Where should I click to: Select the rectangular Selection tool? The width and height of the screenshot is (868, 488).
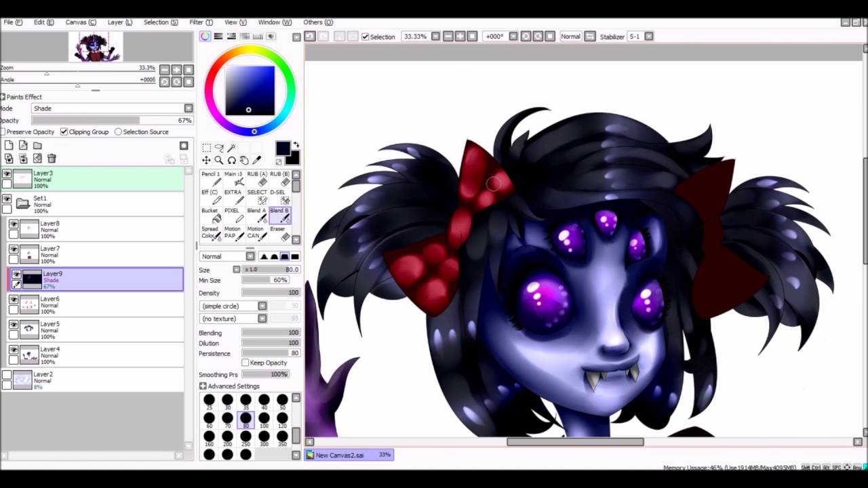click(x=206, y=148)
